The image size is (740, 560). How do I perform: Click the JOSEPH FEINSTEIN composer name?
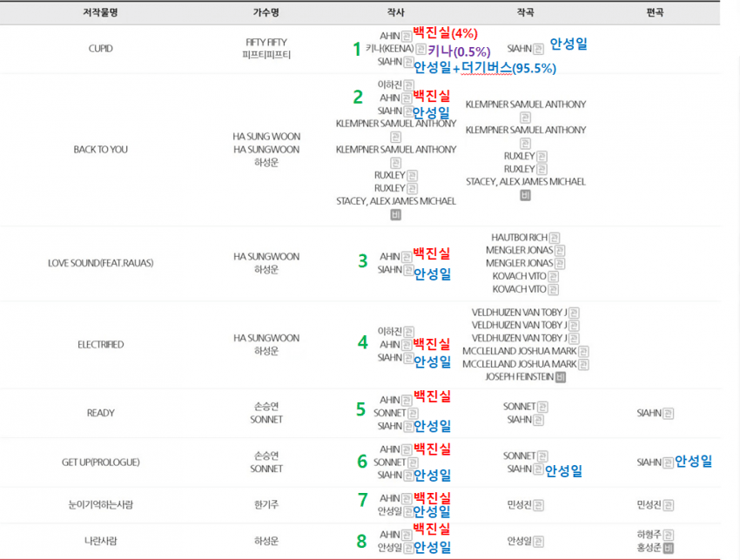click(519, 377)
